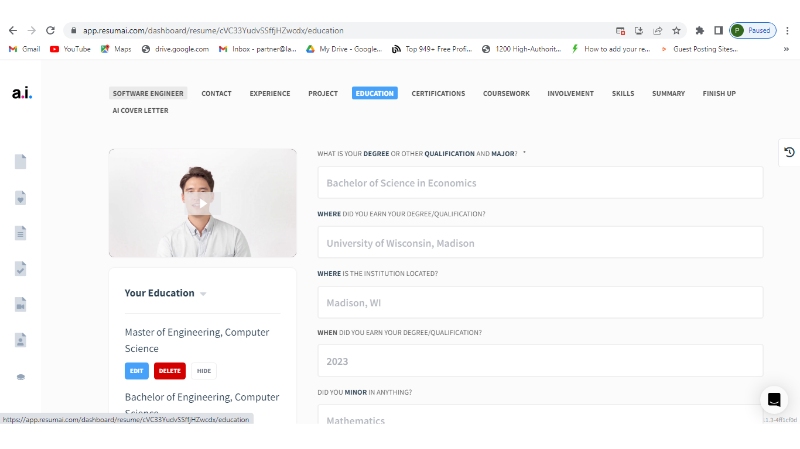Show more bookmarks with the overflow chevron
Viewport: 800px width, 449px height.
[786, 49]
